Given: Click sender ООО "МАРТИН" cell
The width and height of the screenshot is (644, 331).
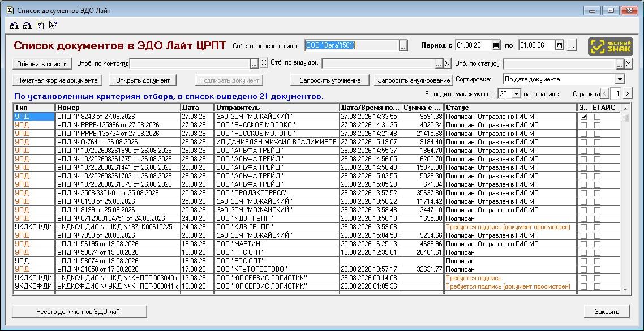Looking at the screenshot, I should pyautogui.click(x=276, y=244).
